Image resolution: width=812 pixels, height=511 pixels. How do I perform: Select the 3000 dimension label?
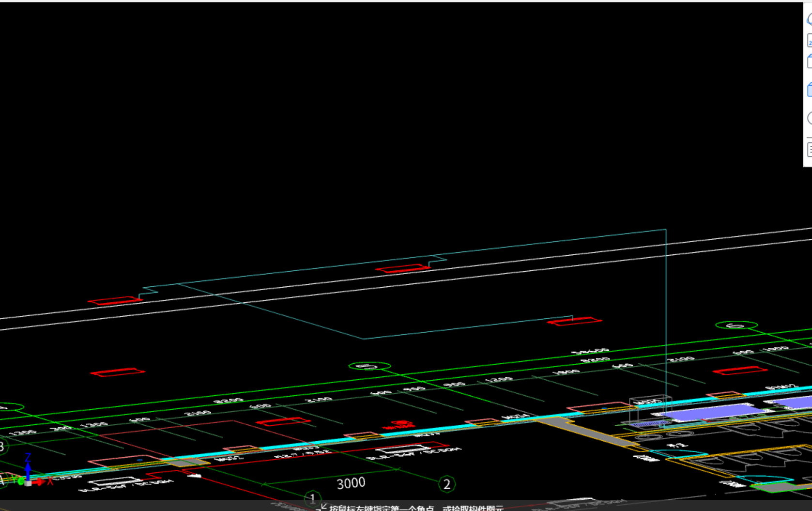(x=351, y=483)
